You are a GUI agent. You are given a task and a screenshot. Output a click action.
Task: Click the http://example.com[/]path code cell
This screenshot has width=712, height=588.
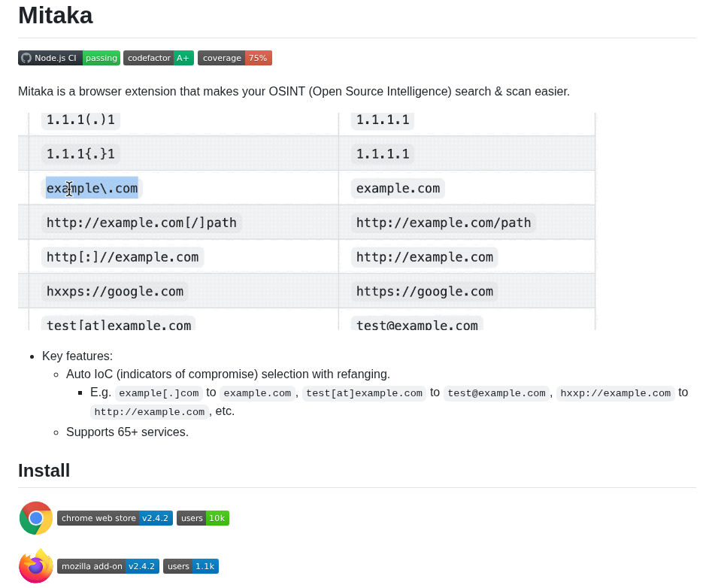(x=141, y=223)
